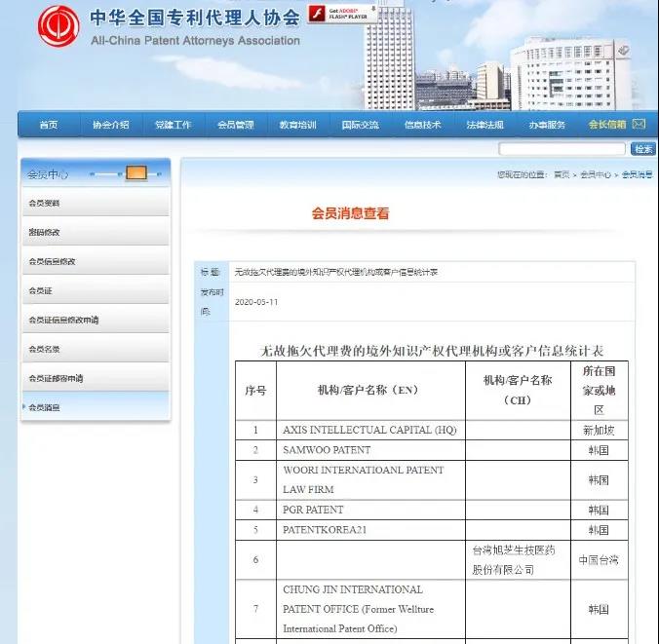Open the 信息技术 menu item

[x=422, y=125]
